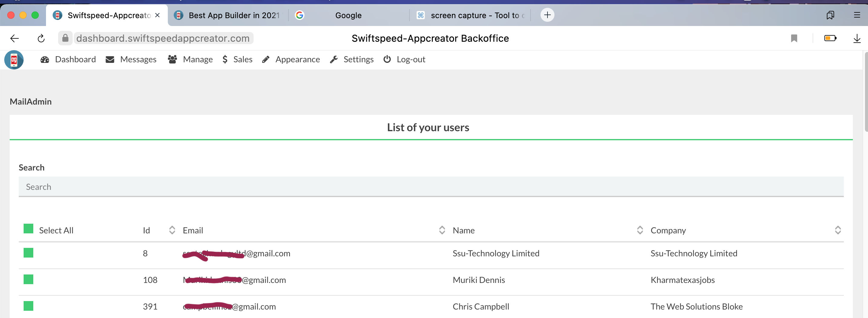
Task: Click the name cell Chris Campbell
Action: click(x=481, y=307)
